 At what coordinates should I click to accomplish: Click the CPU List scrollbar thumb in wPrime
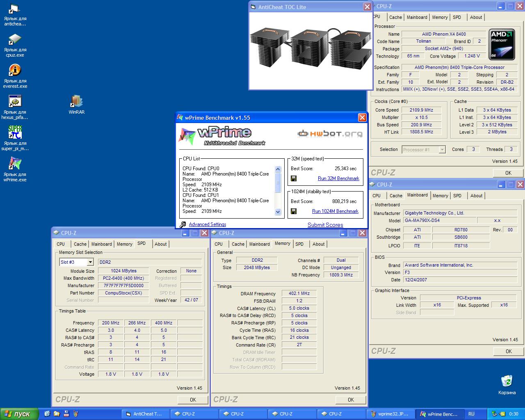coord(278,182)
